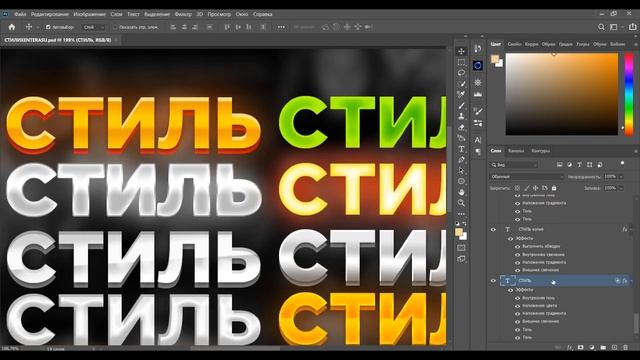The height and width of the screenshot is (360, 640).
Task: Select the Eraser tool
Action: click(x=461, y=127)
